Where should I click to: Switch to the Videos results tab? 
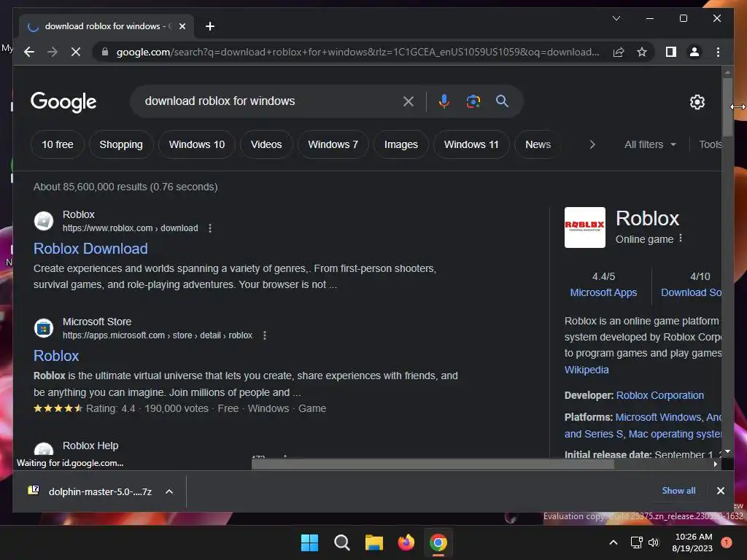coord(266,144)
